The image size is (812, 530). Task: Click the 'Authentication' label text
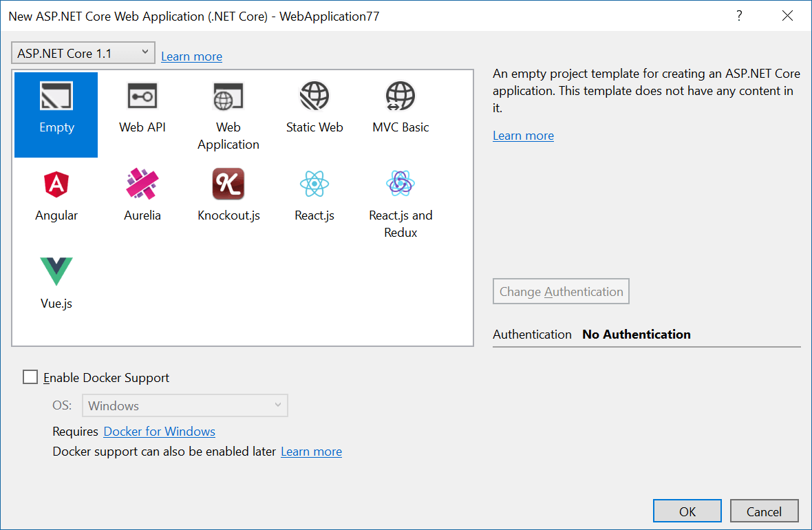532,334
